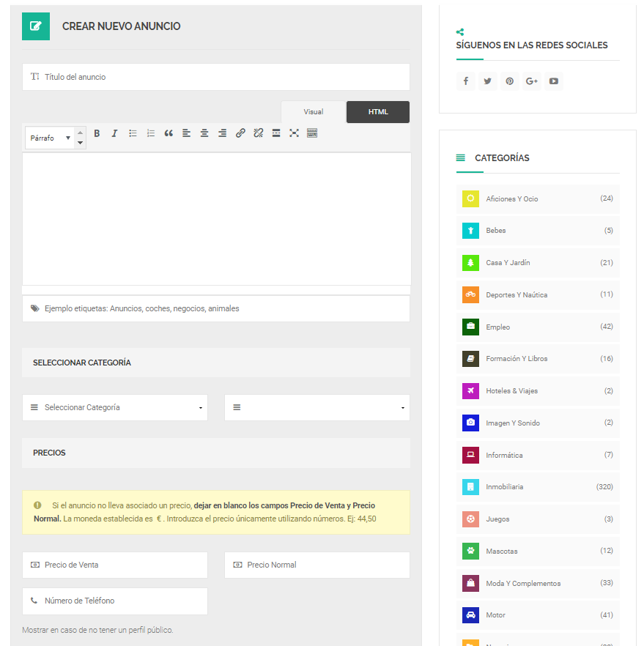644x646 pixels.
Task: Insert a bulleted list in editor
Action: click(x=133, y=133)
